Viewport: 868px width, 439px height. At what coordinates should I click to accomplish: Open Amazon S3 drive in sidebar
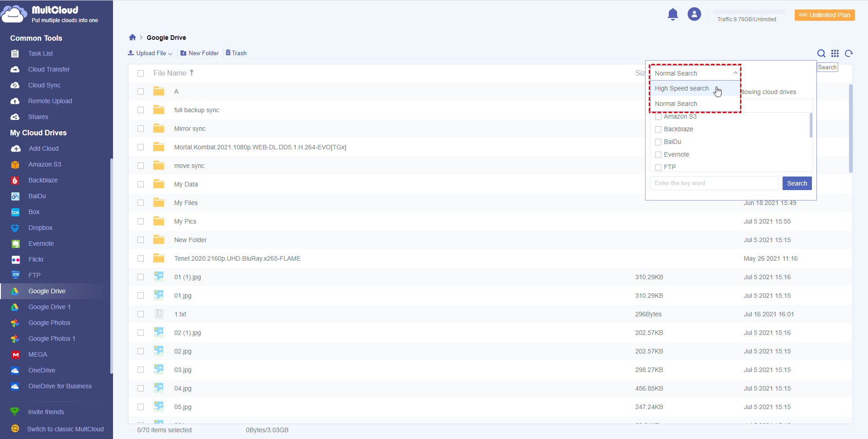click(44, 164)
